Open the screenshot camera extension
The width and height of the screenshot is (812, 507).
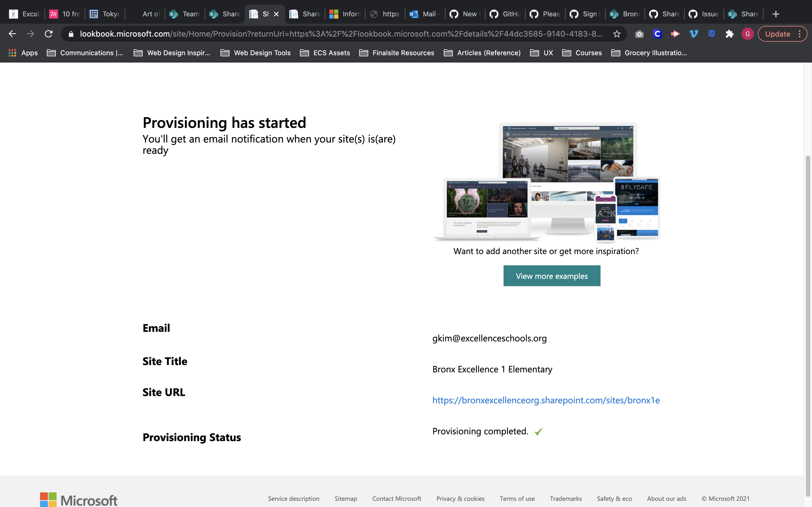[639, 34]
